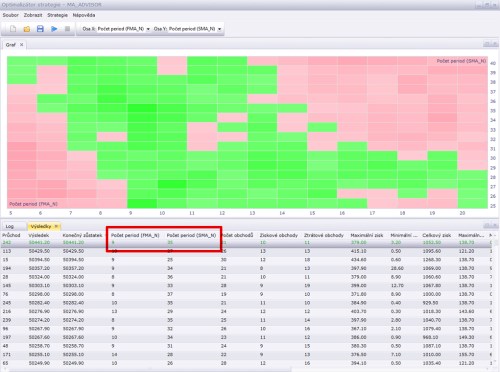Click the darkest green heatmap cell at FMA 9, SMA 25
Screen dimensions: 500x372
point(142,203)
